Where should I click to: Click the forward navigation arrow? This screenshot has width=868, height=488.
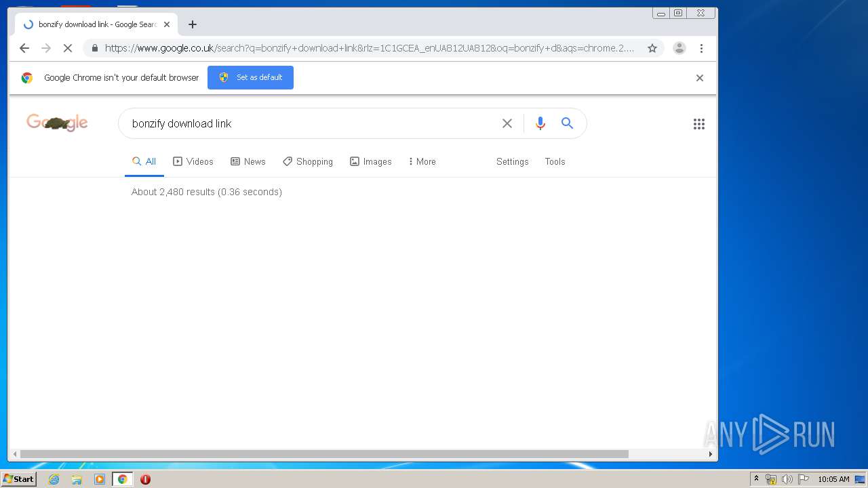[x=46, y=48]
